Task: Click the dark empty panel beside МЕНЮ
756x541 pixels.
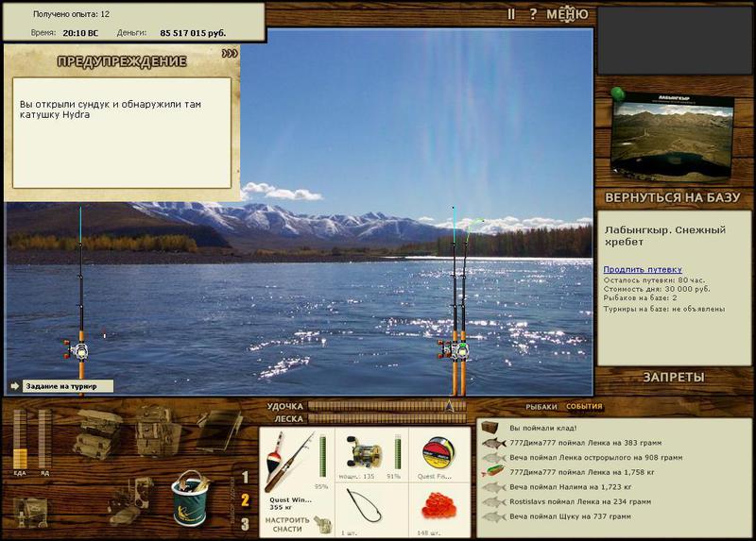Action: click(674, 41)
